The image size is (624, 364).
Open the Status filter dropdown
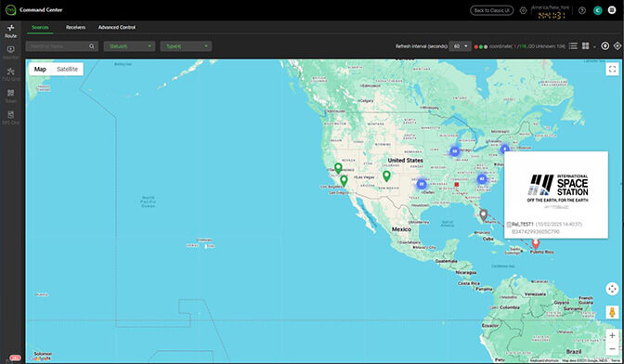129,46
